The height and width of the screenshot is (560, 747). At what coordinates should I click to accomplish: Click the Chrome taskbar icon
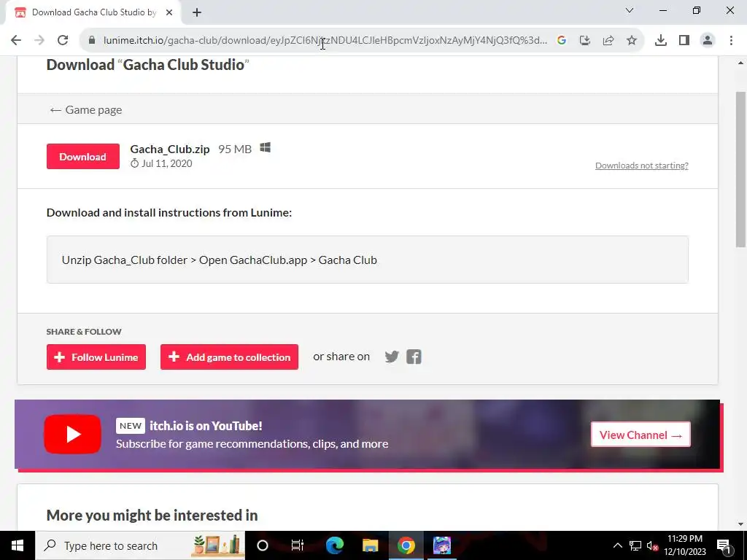[406, 545]
